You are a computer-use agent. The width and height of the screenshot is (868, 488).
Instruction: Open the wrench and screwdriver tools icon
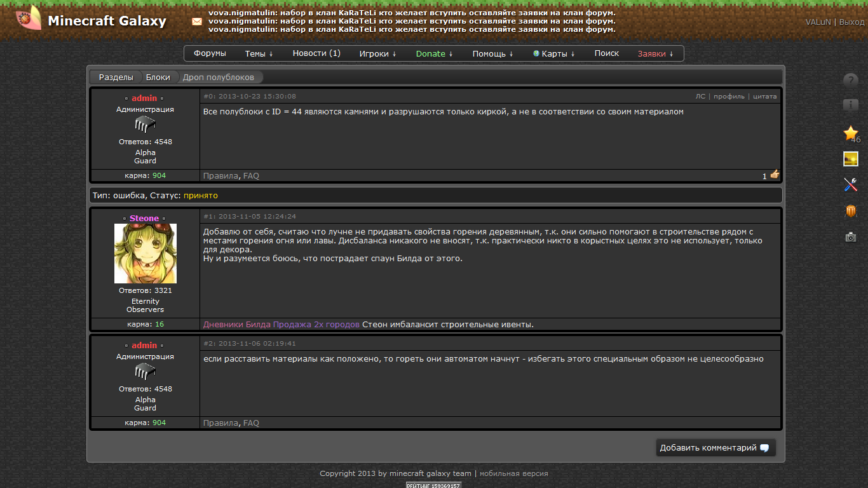(x=851, y=184)
